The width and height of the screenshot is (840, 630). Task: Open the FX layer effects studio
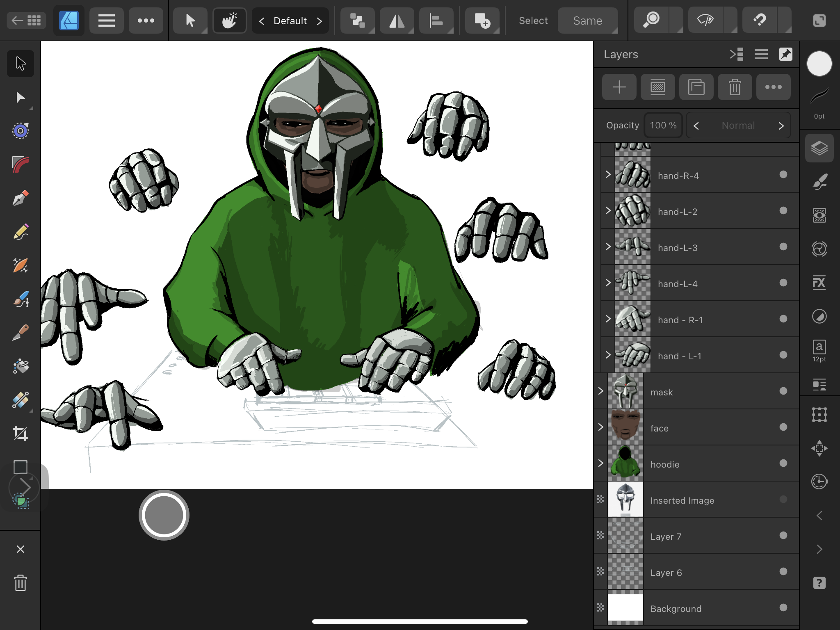click(819, 283)
